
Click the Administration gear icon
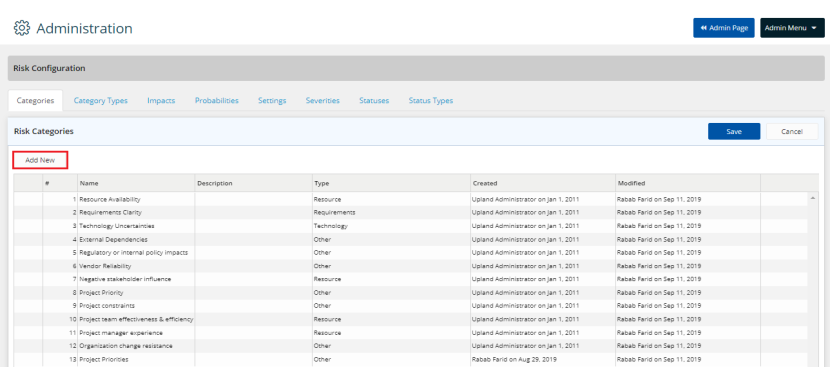coord(22,28)
